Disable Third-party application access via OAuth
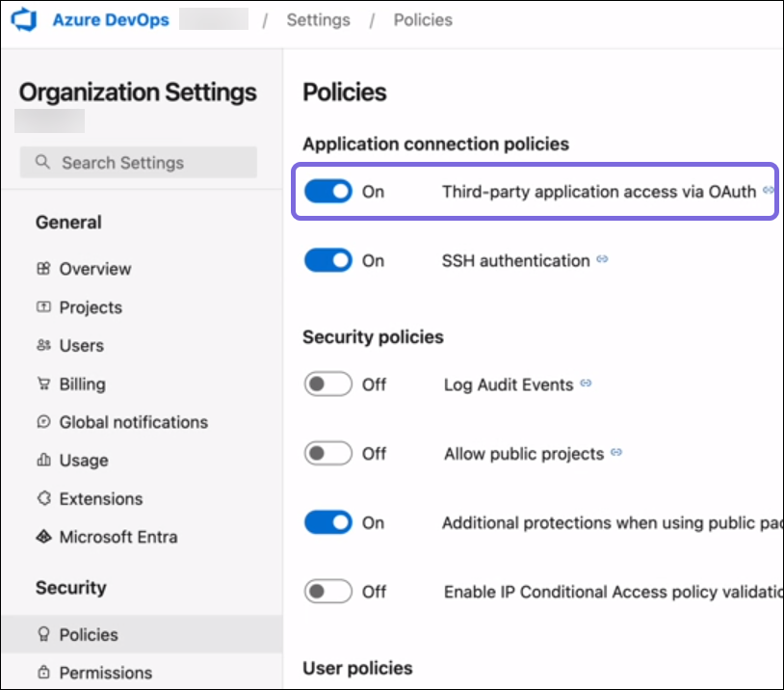The width and height of the screenshot is (784, 690). click(327, 192)
